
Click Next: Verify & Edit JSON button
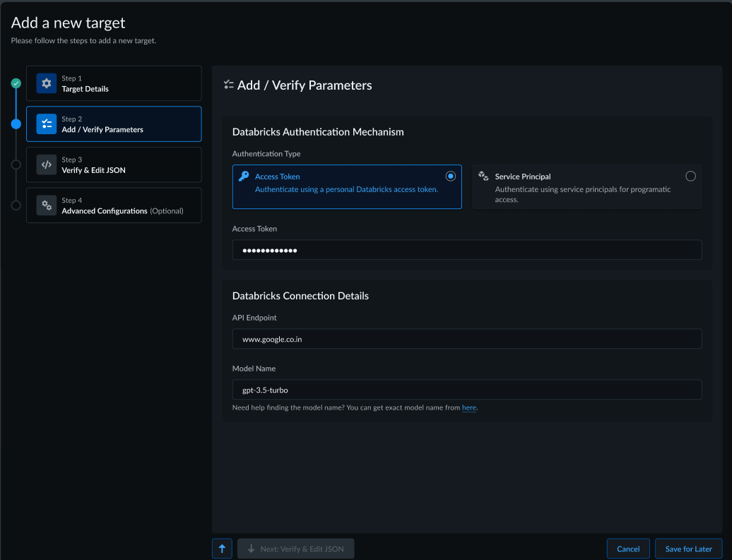(295, 549)
